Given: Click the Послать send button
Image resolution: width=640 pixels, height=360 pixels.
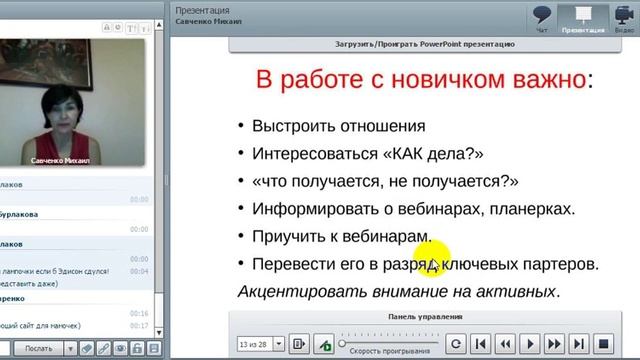Looking at the screenshot, I should click(x=39, y=349).
